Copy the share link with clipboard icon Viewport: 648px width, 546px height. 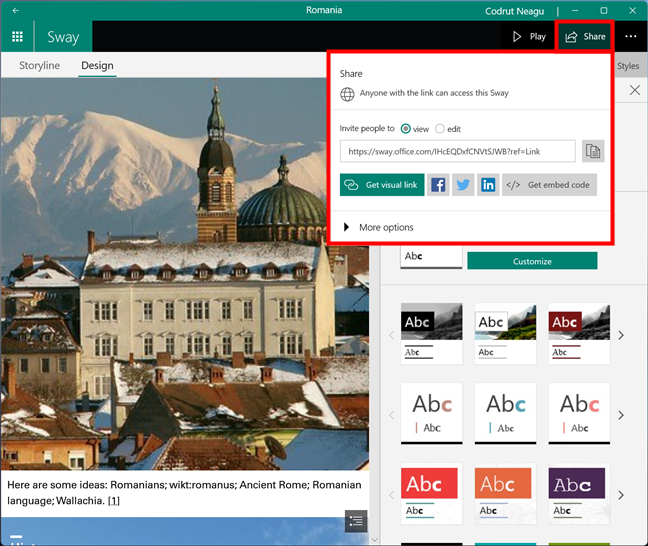tap(593, 151)
